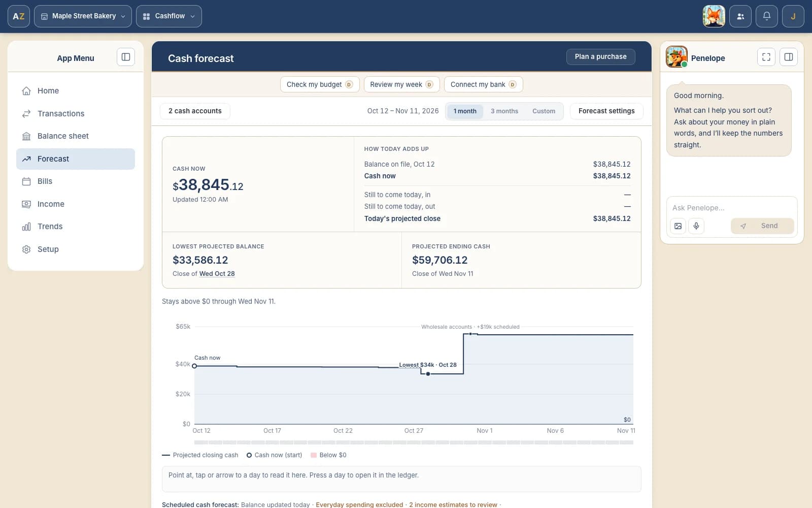The width and height of the screenshot is (812, 508).
Task: Open the fox avatar in the top bar
Action: [714, 16]
